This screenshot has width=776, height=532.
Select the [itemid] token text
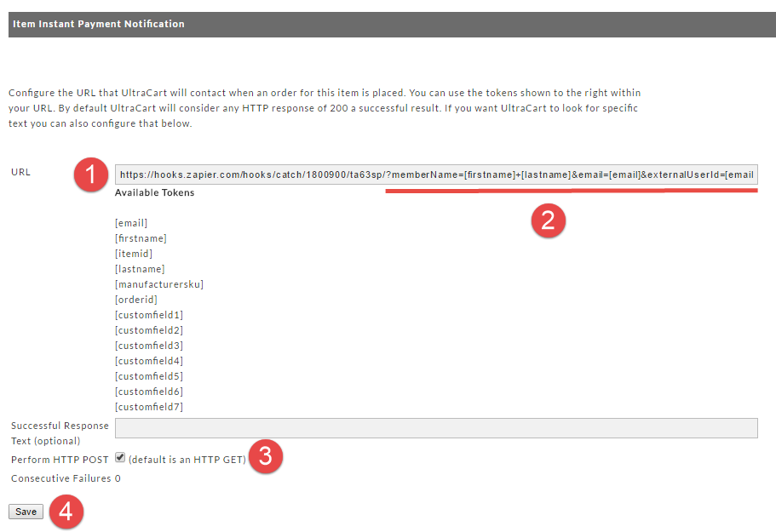[134, 254]
